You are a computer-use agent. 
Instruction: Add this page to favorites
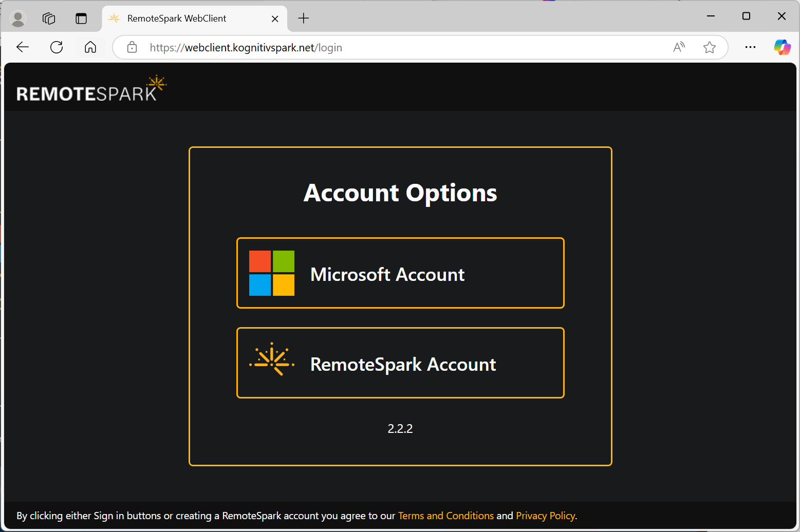point(710,47)
